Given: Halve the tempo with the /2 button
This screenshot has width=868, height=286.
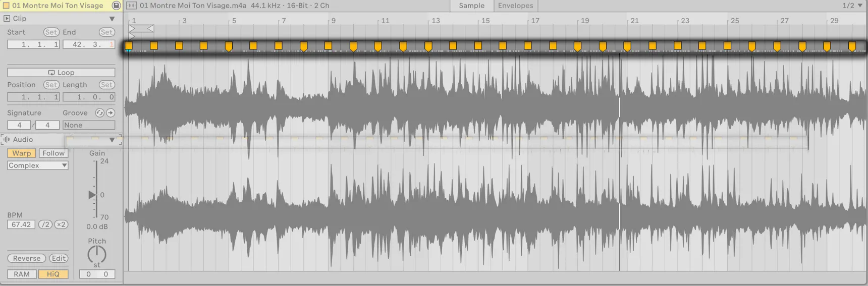Looking at the screenshot, I should pyautogui.click(x=45, y=224).
